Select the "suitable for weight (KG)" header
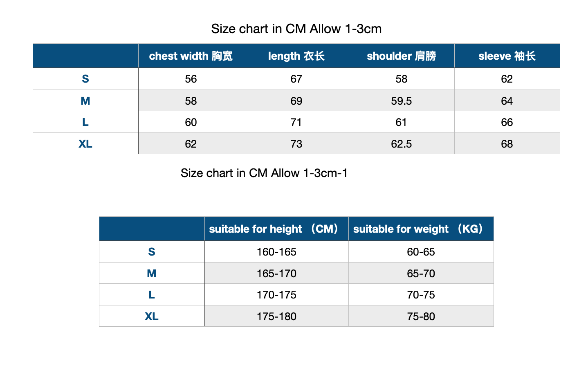 420,229
